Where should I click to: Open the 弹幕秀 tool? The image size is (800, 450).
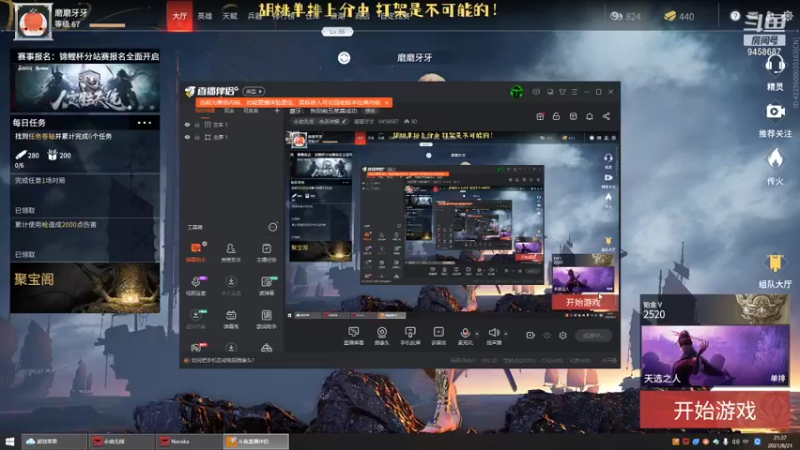(x=231, y=319)
